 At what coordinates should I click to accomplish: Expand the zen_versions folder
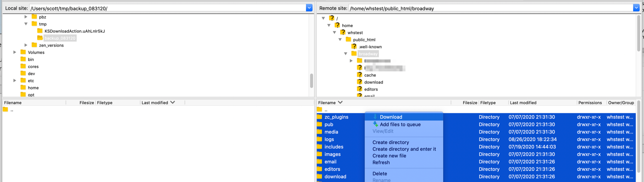(x=26, y=45)
